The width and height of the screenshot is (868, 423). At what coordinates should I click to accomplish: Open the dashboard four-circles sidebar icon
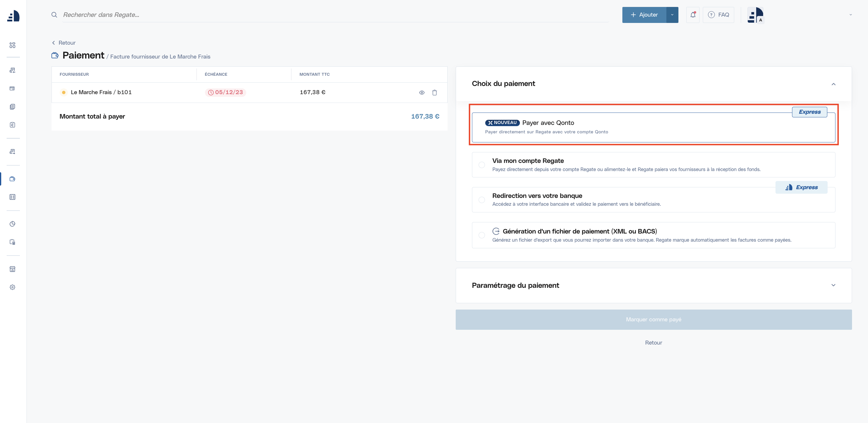click(12, 45)
